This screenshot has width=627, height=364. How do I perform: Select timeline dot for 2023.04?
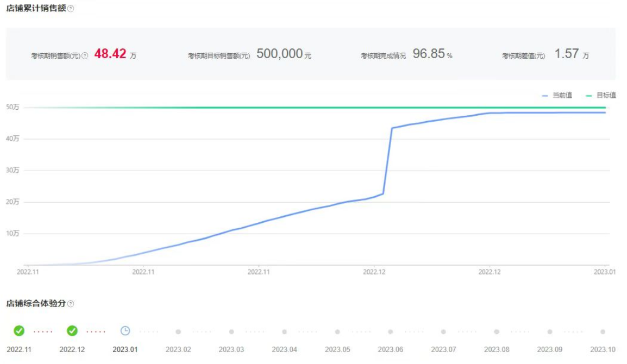[284, 331]
